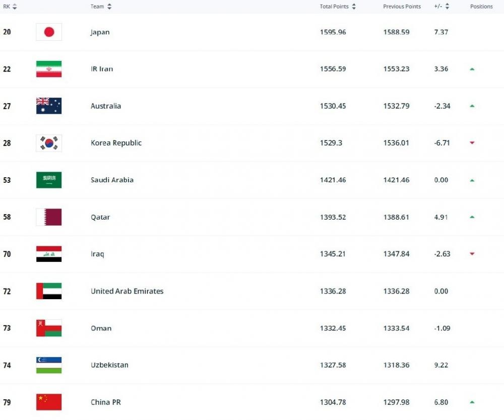This screenshot has height=420, width=504.
Task: Sort table by RK column arrows
Action: 15,7
